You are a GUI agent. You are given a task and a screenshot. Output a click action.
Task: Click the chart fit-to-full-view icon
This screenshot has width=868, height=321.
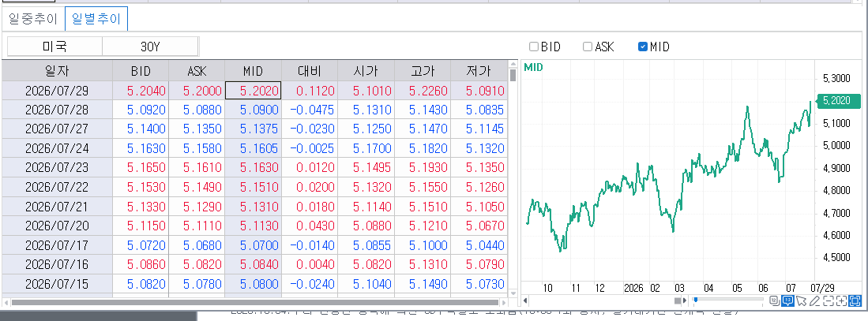coord(855,300)
